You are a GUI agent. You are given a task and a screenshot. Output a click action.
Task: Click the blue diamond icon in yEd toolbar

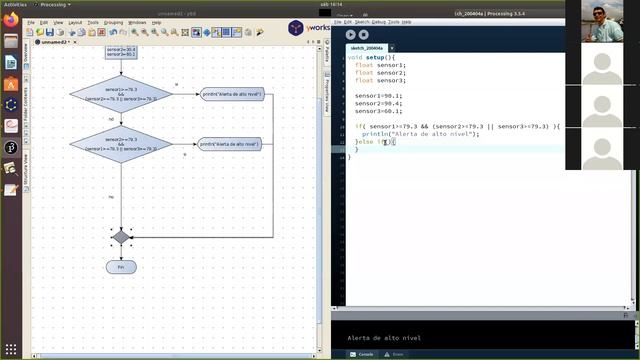click(207, 32)
